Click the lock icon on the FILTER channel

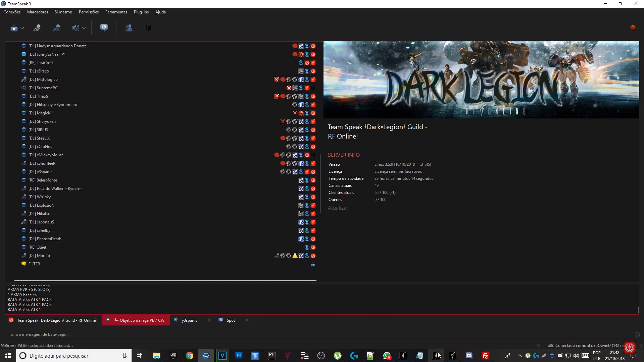click(x=313, y=264)
